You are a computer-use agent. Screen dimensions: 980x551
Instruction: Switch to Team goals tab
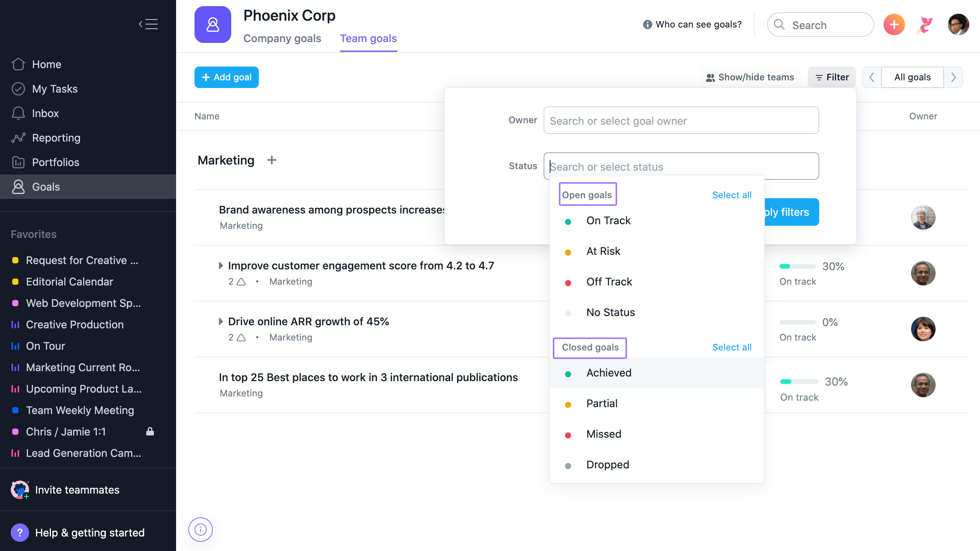click(x=369, y=37)
